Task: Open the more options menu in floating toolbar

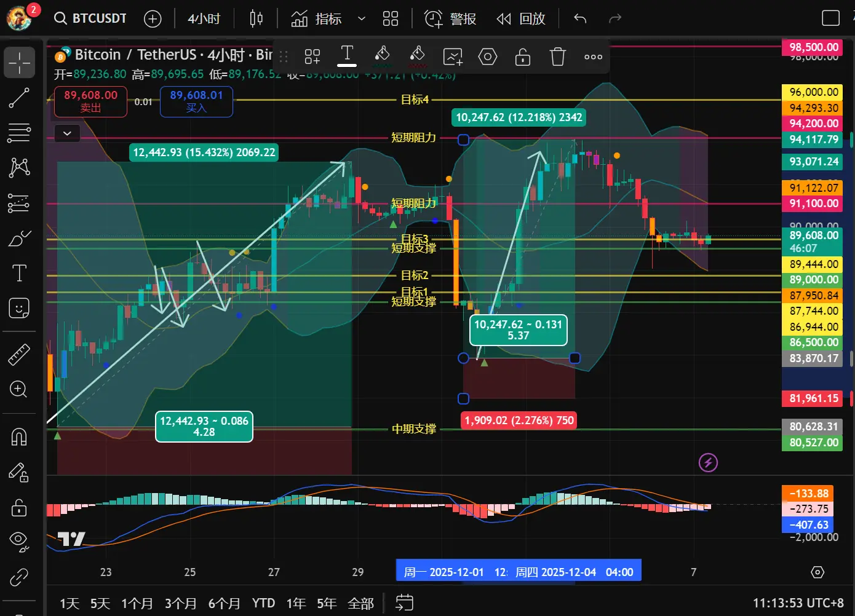Action: tap(593, 57)
